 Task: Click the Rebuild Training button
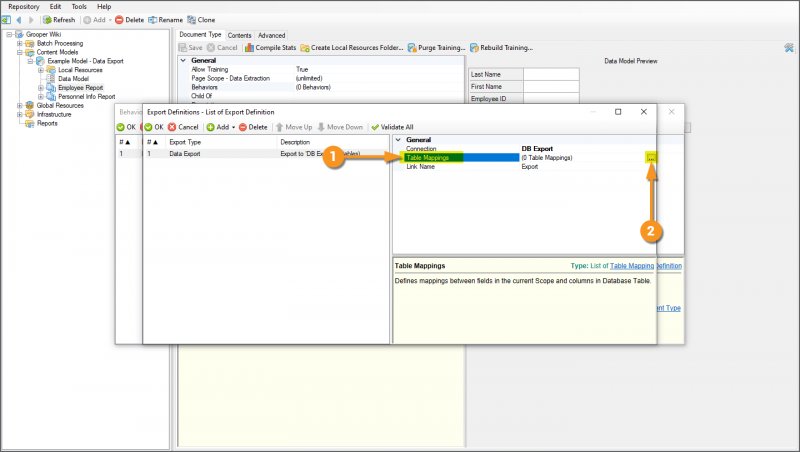tap(501, 47)
